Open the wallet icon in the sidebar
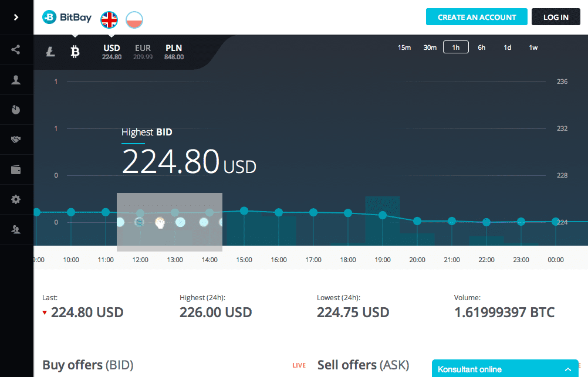 tap(16, 170)
